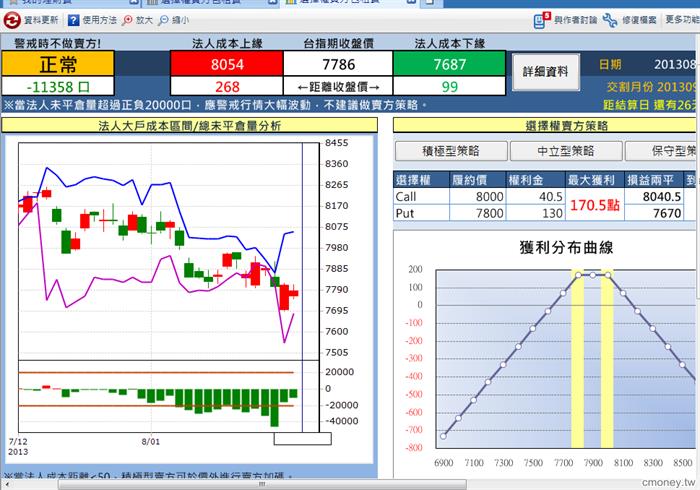Image resolution: width=700 pixels, height=490 pixels.
Task: Click the 詳細資料 button
Action: pyautogui.click(x=546, y=71)
